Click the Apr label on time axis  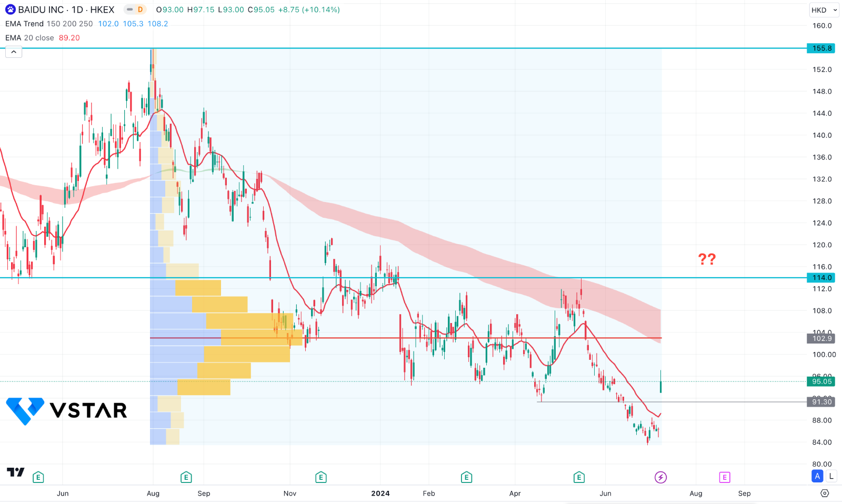[515, 493]
